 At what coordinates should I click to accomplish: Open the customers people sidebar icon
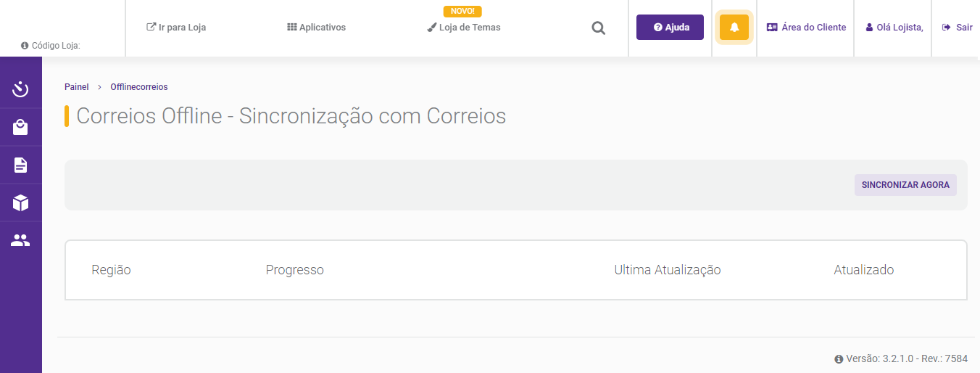20,240
